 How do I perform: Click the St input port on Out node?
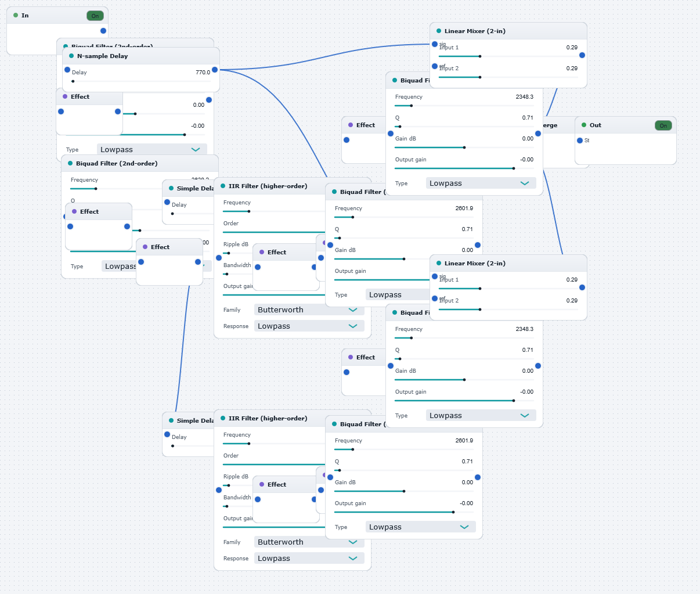tap(580, 141)
